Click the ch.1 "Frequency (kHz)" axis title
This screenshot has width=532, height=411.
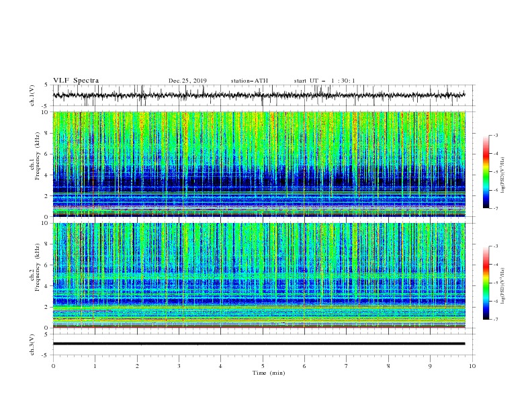pos(38,156)
